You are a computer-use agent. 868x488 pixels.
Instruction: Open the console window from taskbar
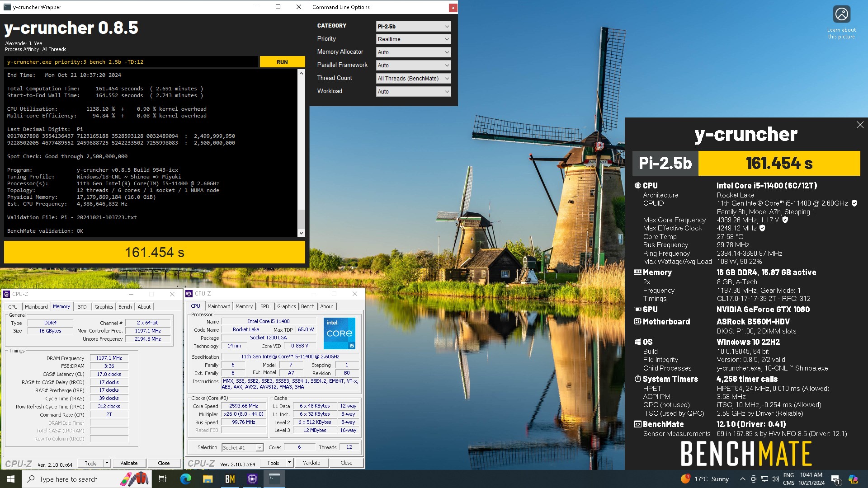(274, 479)
